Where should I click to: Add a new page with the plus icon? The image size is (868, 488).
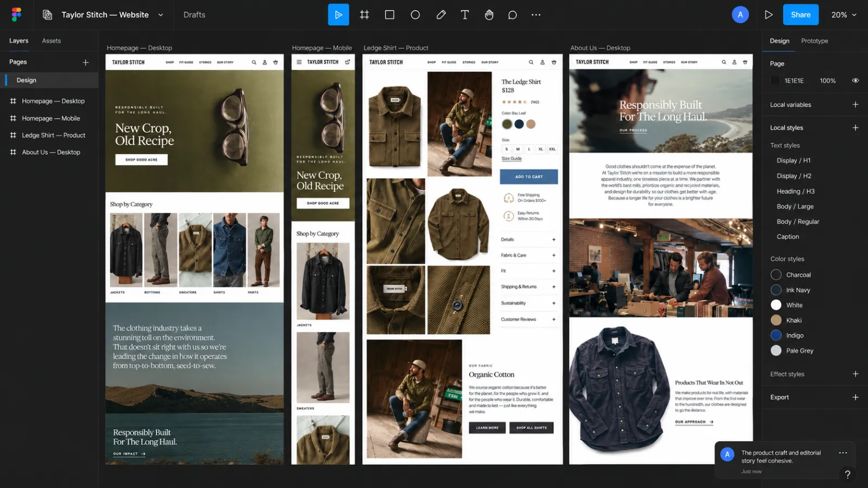(x=86, y=62)
